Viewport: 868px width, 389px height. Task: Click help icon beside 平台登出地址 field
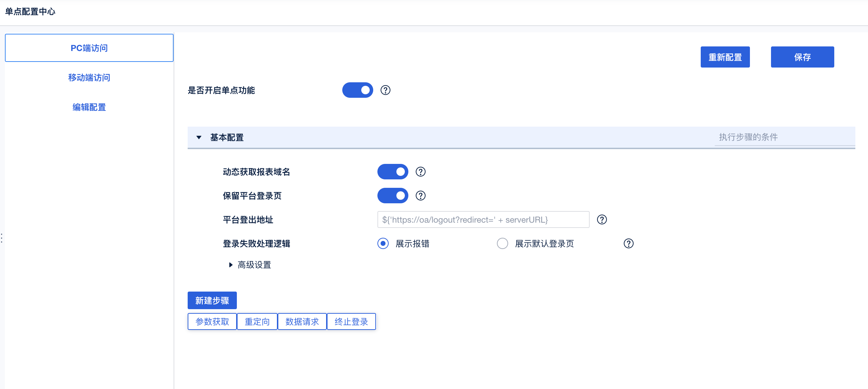click(602, 219)
